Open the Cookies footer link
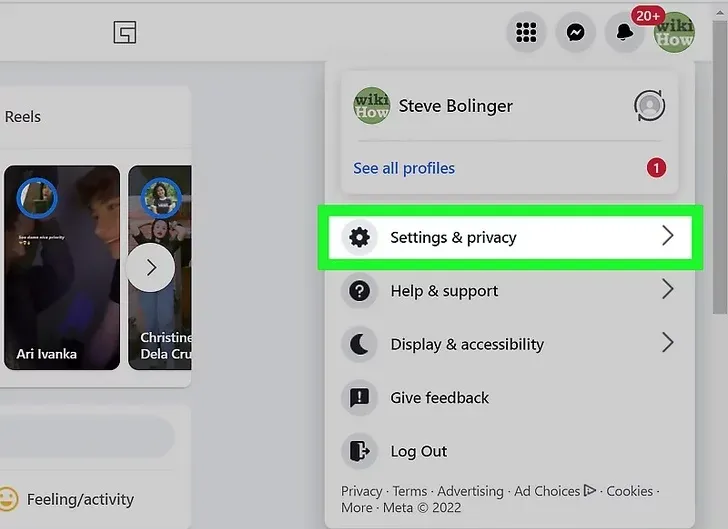 630,491
